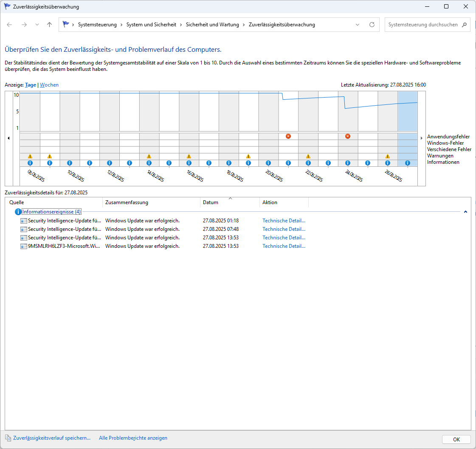Image resolution: width=476 pixels, height=449 pixels.
Task: Click the blue Informationsereignisse group info icon
Action: click(x=18, y=212)
